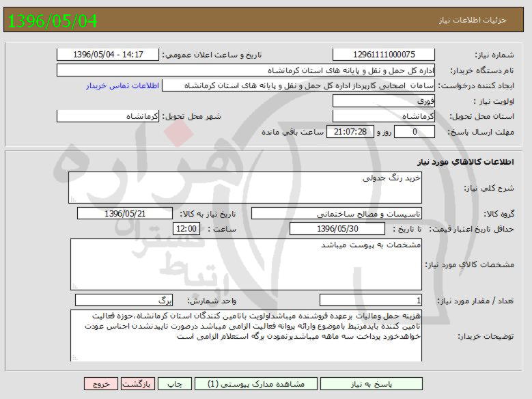This screenshot has width=532, height=399.
Task: Click the واحد شمارش field showing برگ
Action: 124,300
